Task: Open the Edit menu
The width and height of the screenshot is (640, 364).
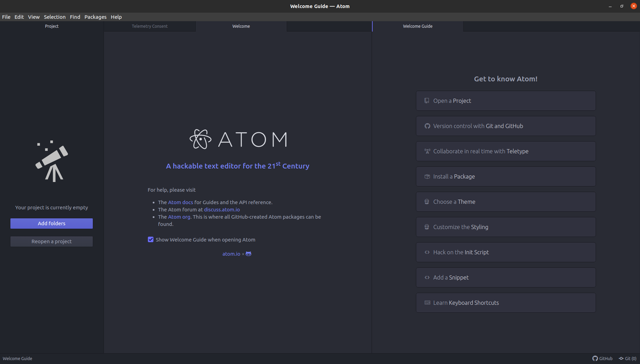Action: click(x=19, y=17)
